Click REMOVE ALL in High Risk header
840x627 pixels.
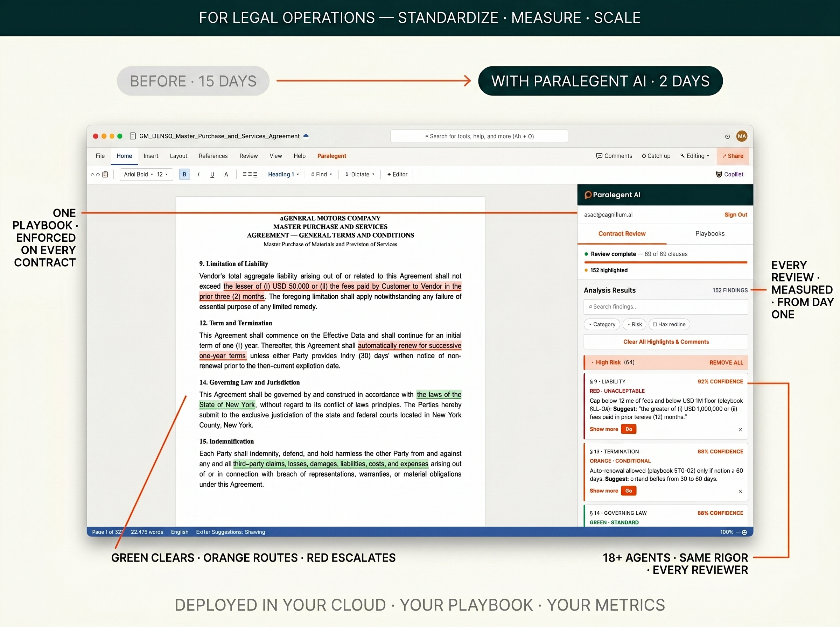tap(726, 363)
